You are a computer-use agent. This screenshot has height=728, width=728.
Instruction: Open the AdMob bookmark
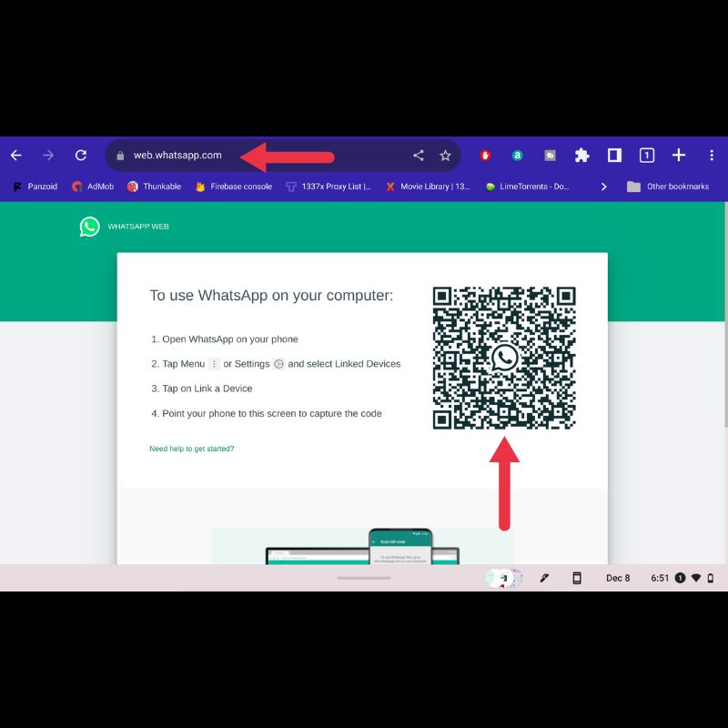click(x=93, y=187)
